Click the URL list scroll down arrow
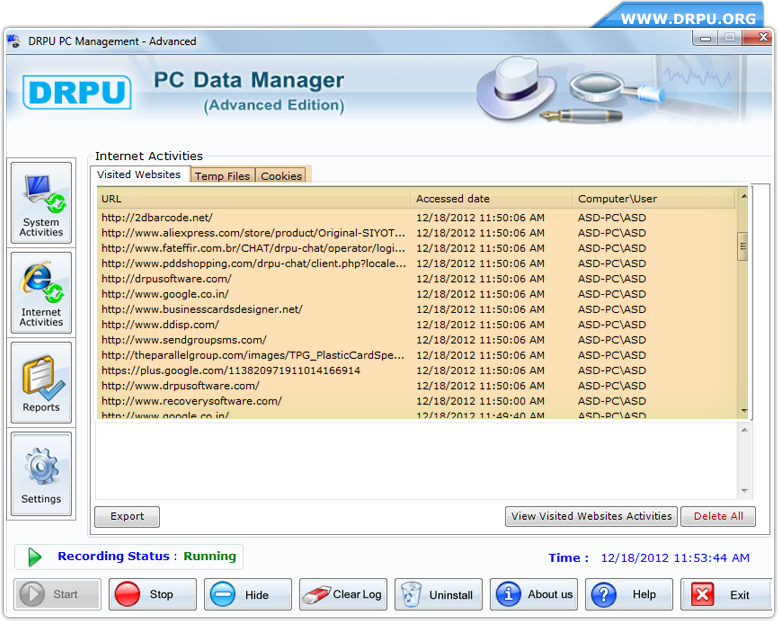The height and width of the screenshot is (621, 778). pyautogui.click(x=744, y=411)
